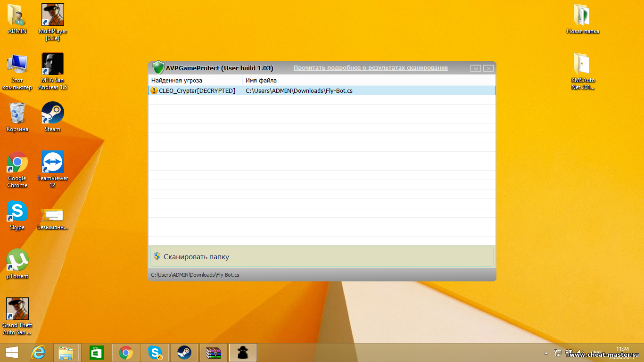Open the scan results details link
The width and height of the screenshot is (644, 362).
coord(371,68)
